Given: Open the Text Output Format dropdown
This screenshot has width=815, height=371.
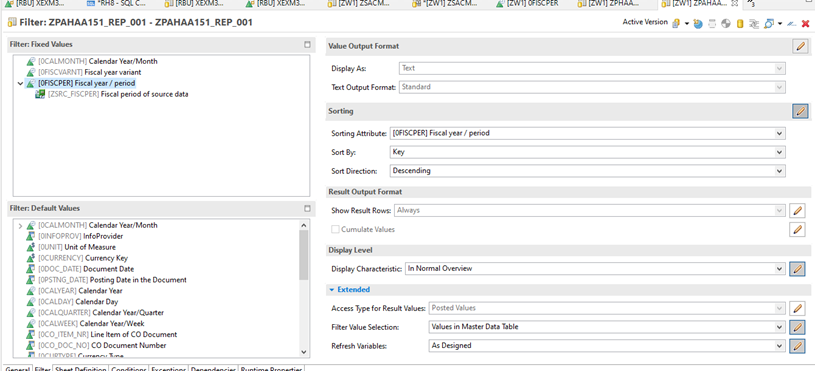Looking at the screenshot, I should pos(592,87).
